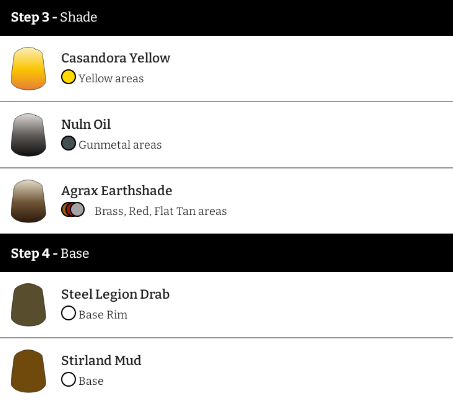The image size is (453, 400).
Task: Open the Steel Legion Drab paint name
Action: [x=115, y=294]
